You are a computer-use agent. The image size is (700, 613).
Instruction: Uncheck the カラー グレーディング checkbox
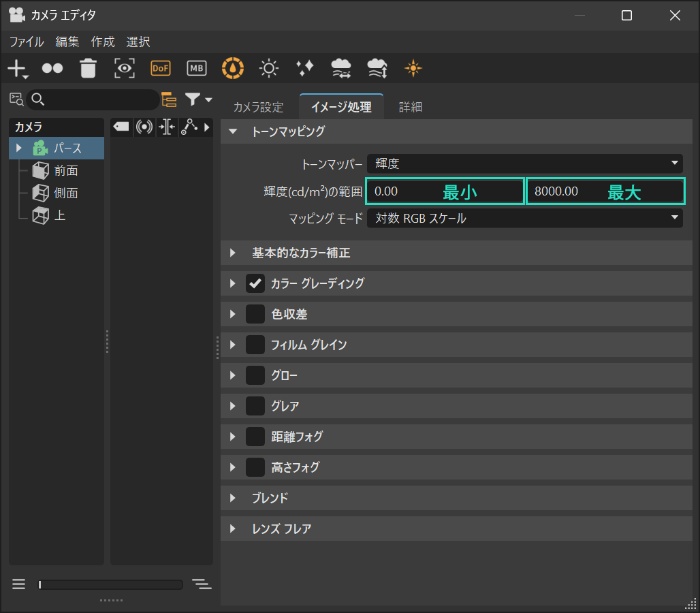coord(255,283)
